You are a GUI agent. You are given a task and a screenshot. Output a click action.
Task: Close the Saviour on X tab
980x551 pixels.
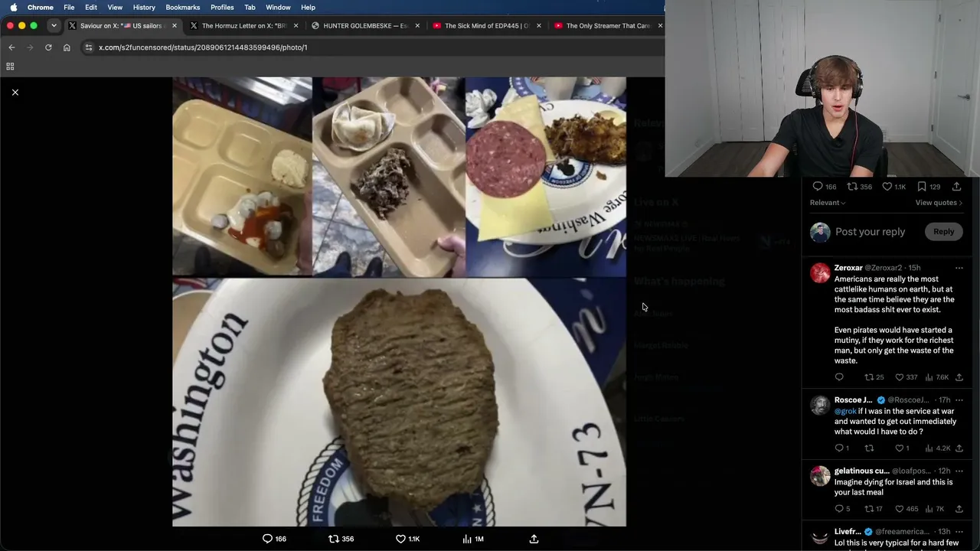tap(175, 26)
